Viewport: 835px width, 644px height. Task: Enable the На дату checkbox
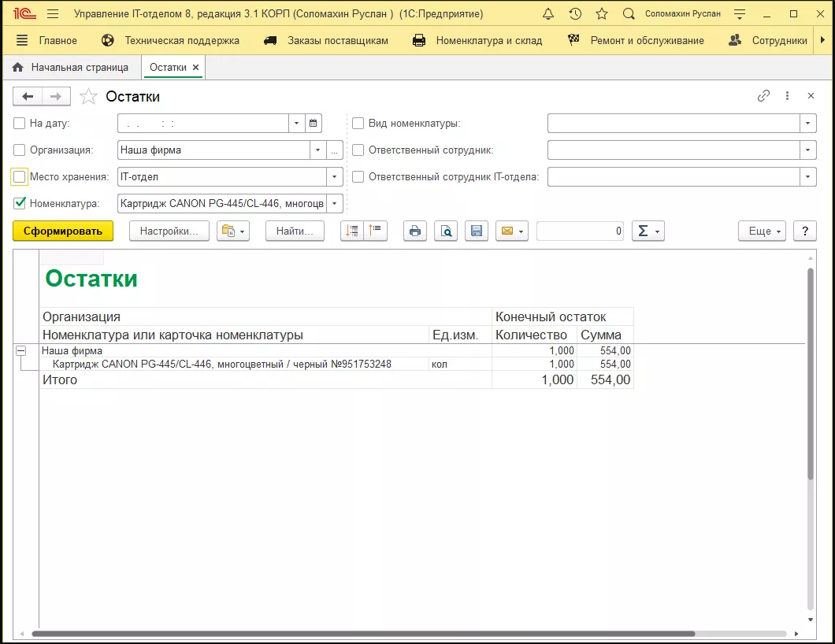[x=20, y=123]
